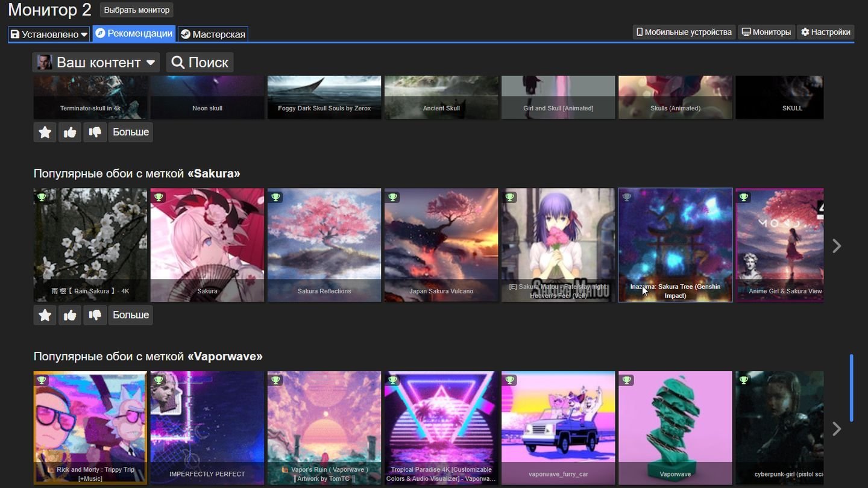Thumbs up the Sakura wallpaper row
Screen dimensions: 868x488
pos(70,315)
